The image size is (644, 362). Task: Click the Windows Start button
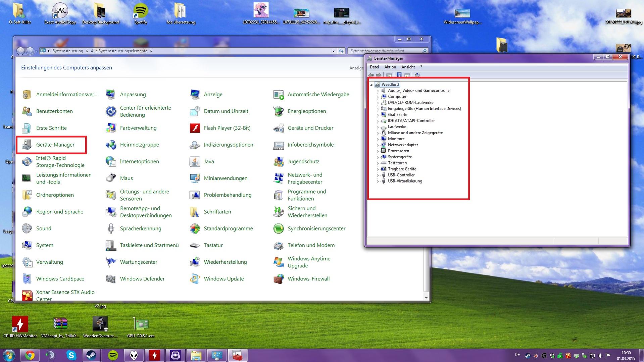9,355
